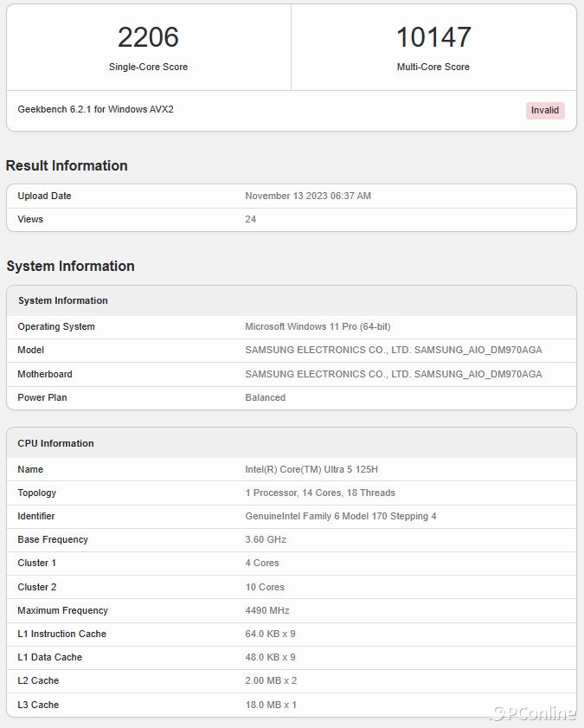This screenshot has width=584, height=728.
Task: Select the Topology value 14 Cores, 18 Threads
Action: (x=320, y=493)
